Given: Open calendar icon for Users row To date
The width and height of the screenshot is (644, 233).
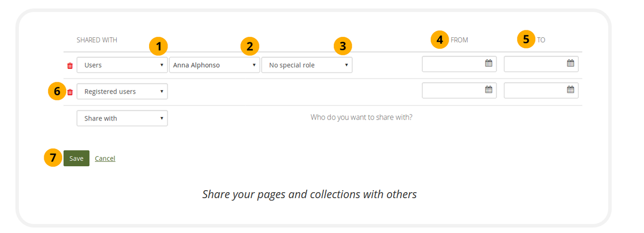Looking at the screenshot, I should pyautogui.click(x=570, y=63).
